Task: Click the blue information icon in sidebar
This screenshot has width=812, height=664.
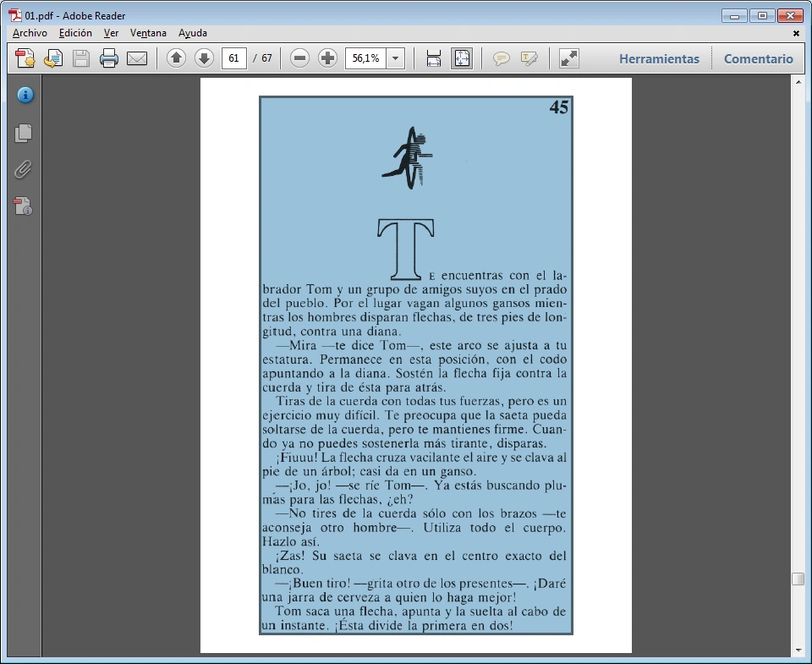Action: coord(25,95)
